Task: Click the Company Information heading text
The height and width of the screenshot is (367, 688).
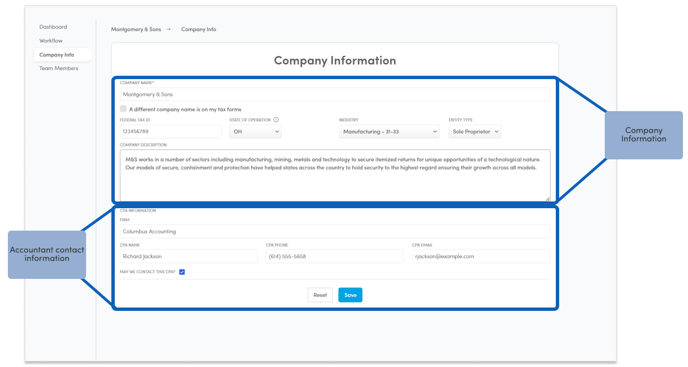Action: coord(335,61)
